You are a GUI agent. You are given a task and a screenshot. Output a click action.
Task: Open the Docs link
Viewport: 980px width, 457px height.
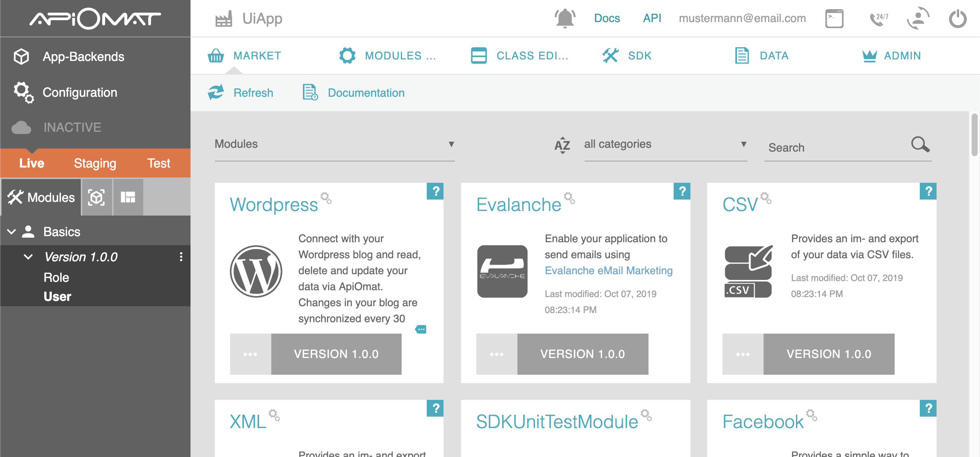point(607,18)
